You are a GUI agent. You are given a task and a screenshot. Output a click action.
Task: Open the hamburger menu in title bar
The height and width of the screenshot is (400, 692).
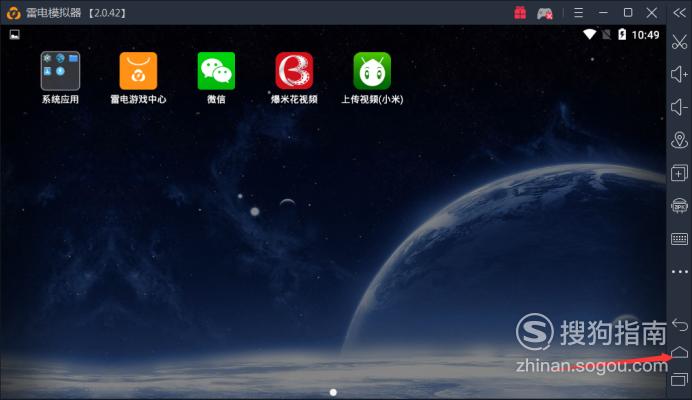(x=578, y=13)
